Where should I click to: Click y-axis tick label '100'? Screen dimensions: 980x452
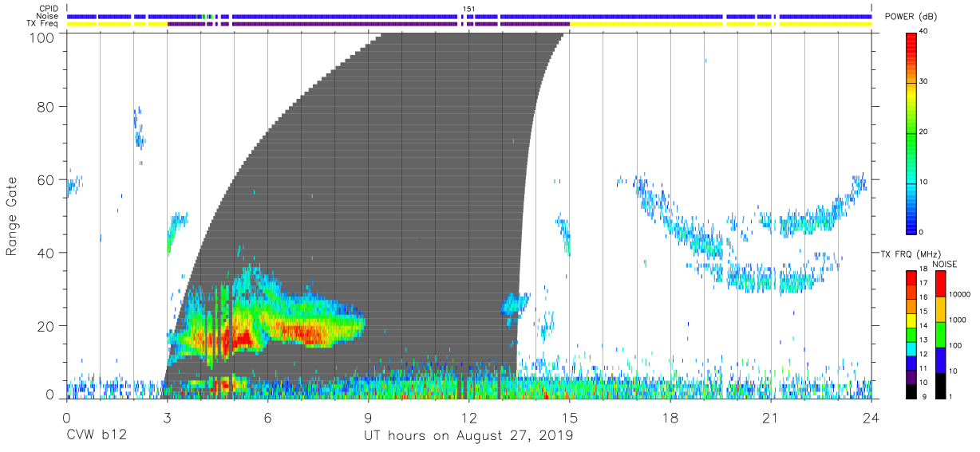tap(43, 37)
